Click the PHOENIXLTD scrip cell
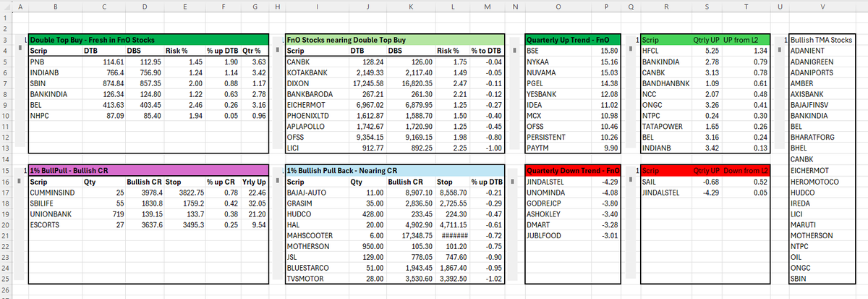Viewport: 868px width, 299px height. coord(317,116)
